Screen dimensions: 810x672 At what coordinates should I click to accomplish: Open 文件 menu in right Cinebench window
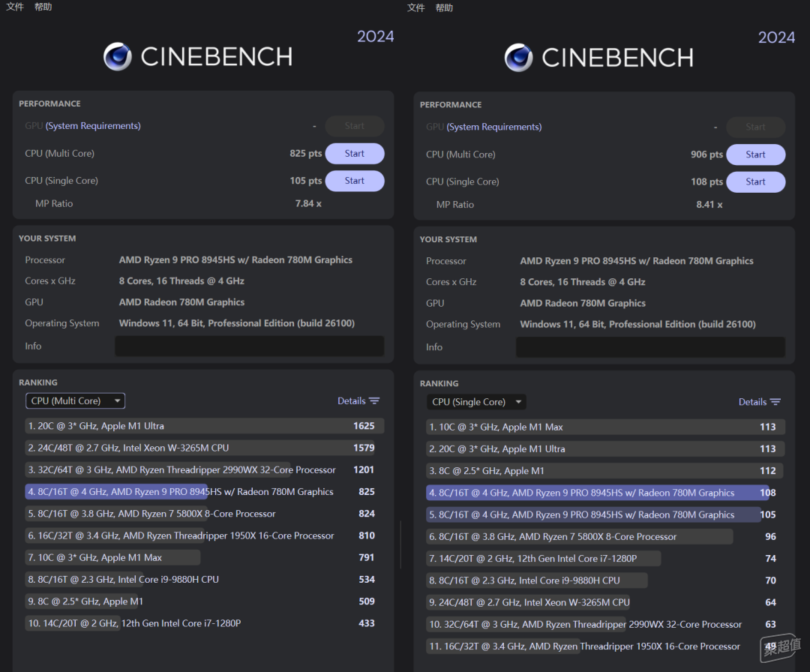(x=415, y=7)
